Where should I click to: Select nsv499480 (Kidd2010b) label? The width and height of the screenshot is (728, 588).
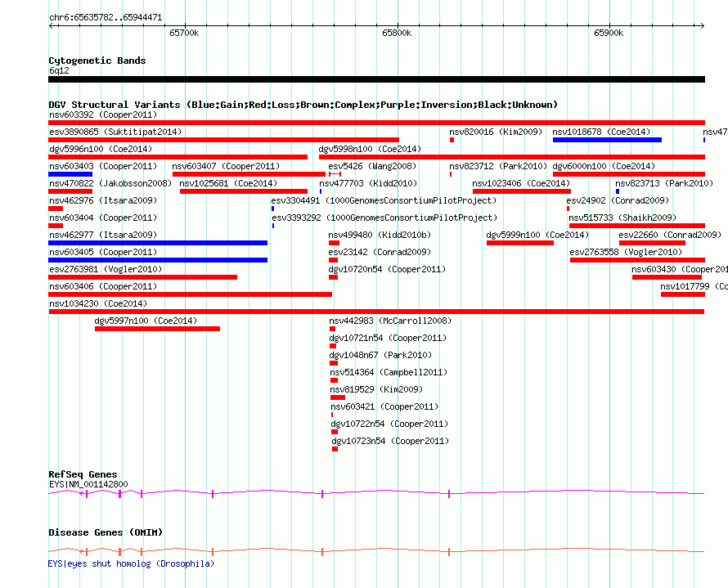coord(380,235)
